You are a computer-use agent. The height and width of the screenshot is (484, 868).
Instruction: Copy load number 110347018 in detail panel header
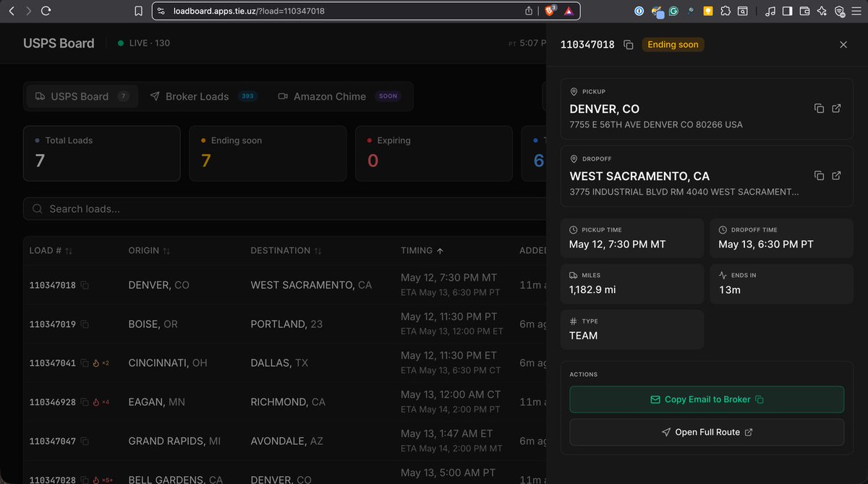[629, 45]
